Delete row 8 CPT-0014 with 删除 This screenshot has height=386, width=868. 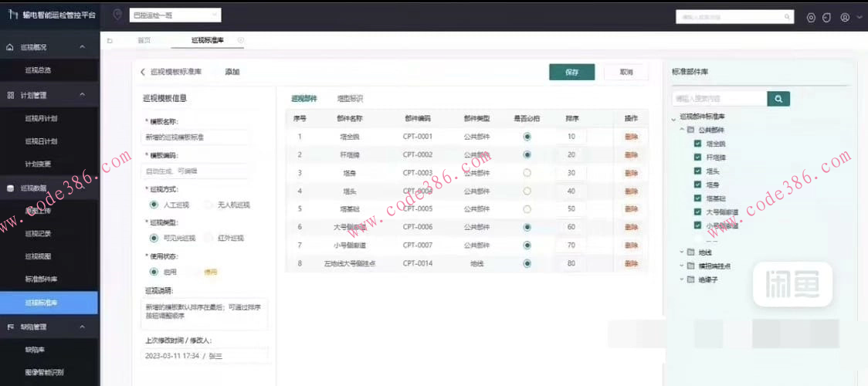pyautogui.click(x=631, y=264)
